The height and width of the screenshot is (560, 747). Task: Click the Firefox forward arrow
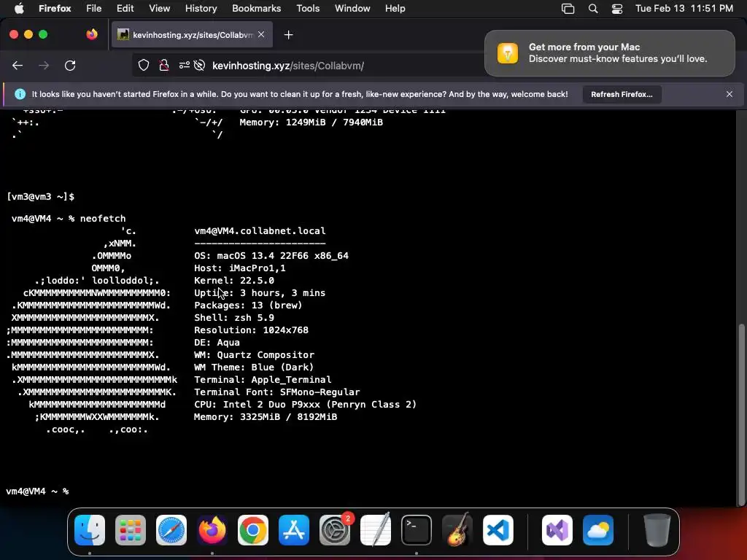(44, 66)
